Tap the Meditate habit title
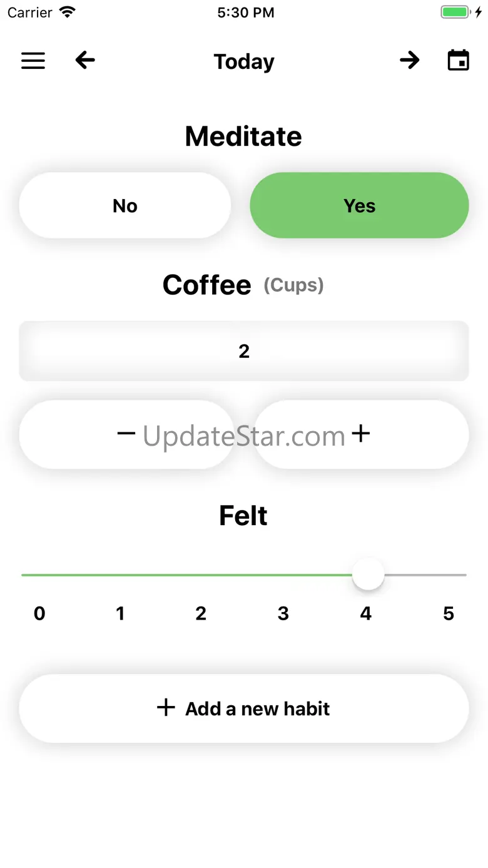The width and height of the screenshot is (488, 868). click(x=243, y=136)
